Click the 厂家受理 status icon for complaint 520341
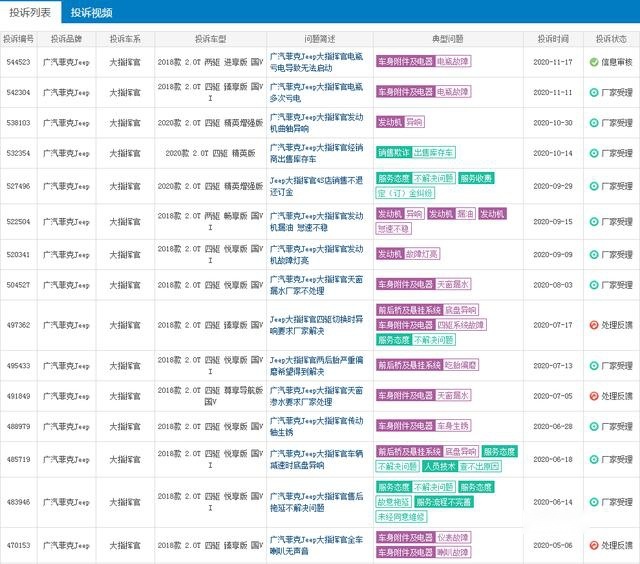The width and height of the screenshot is (640, 564). [x=594, y=255]
